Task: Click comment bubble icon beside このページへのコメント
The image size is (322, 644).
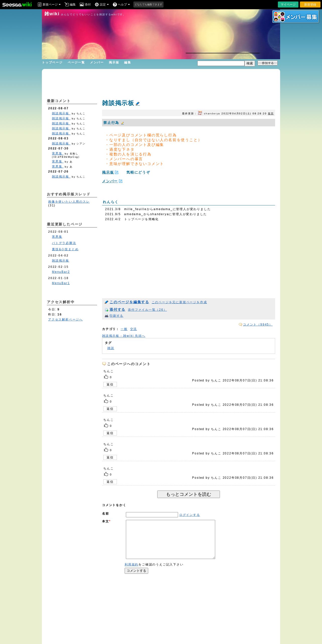Action: tap(104, 364)
